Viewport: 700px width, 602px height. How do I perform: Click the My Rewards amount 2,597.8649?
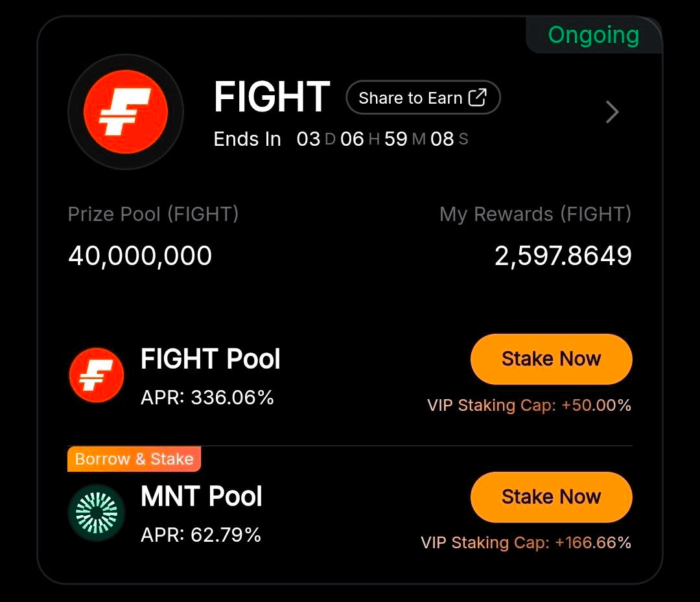coord(563,256)
